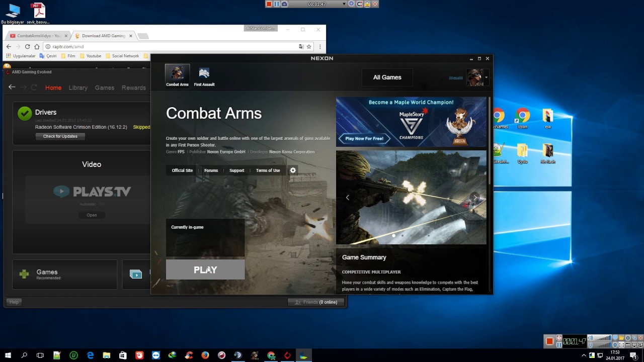Open the Support link
644x362 pixels.
tap(236, 170)
